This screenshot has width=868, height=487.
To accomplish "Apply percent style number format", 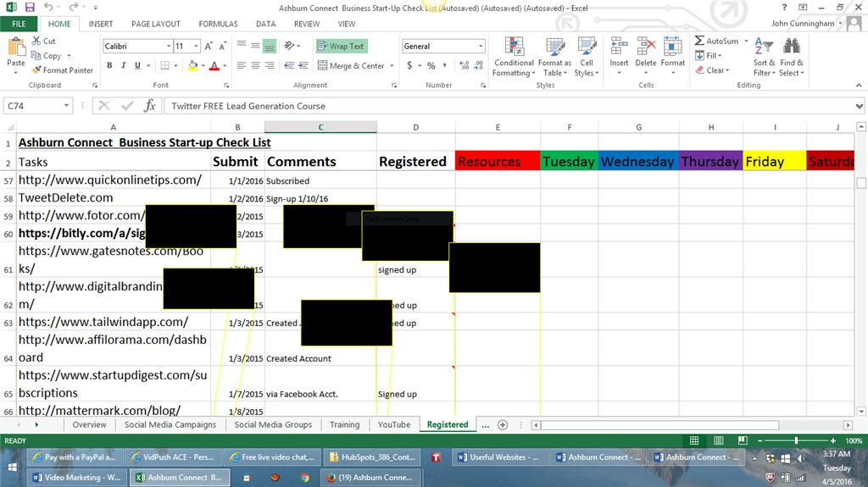I will (x=431, y=65).
